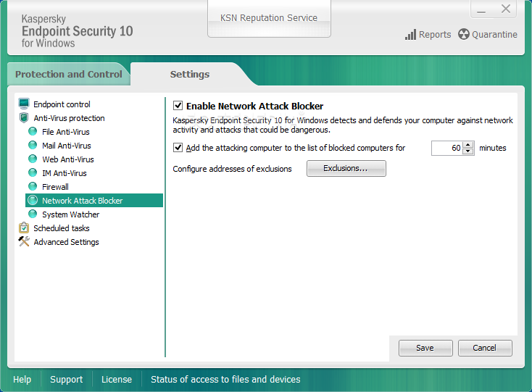Image resolution: width=532 pixels, height=392 pixels.
Task: Click the Firewall green orb icon
Action: [x=33, y=186]
